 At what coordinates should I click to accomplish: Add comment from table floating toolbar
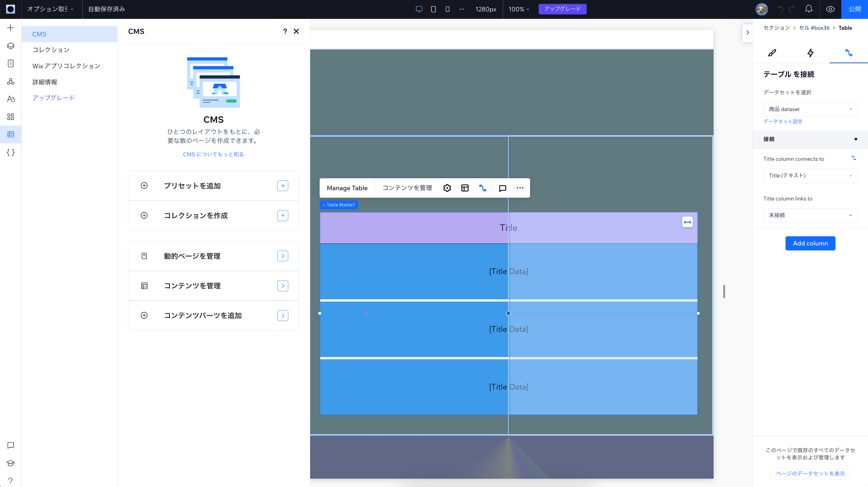(502, 188)
